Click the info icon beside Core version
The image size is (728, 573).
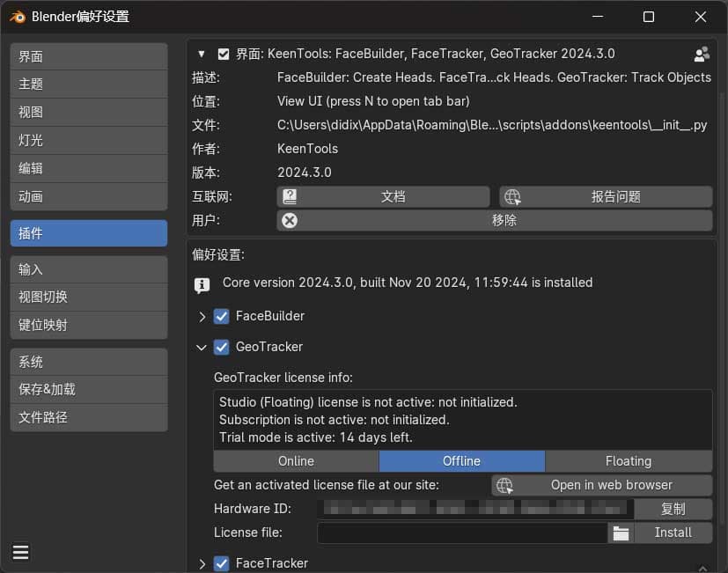tap(202, 284)
